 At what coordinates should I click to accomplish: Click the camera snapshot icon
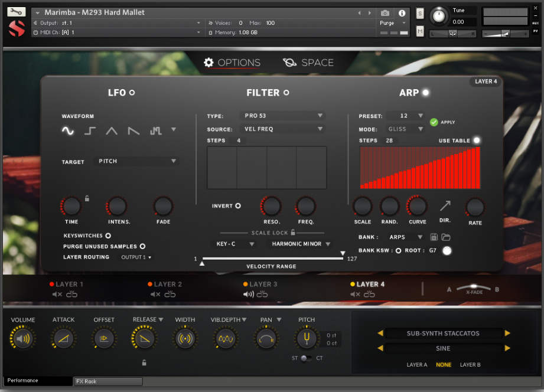[385, 13]
